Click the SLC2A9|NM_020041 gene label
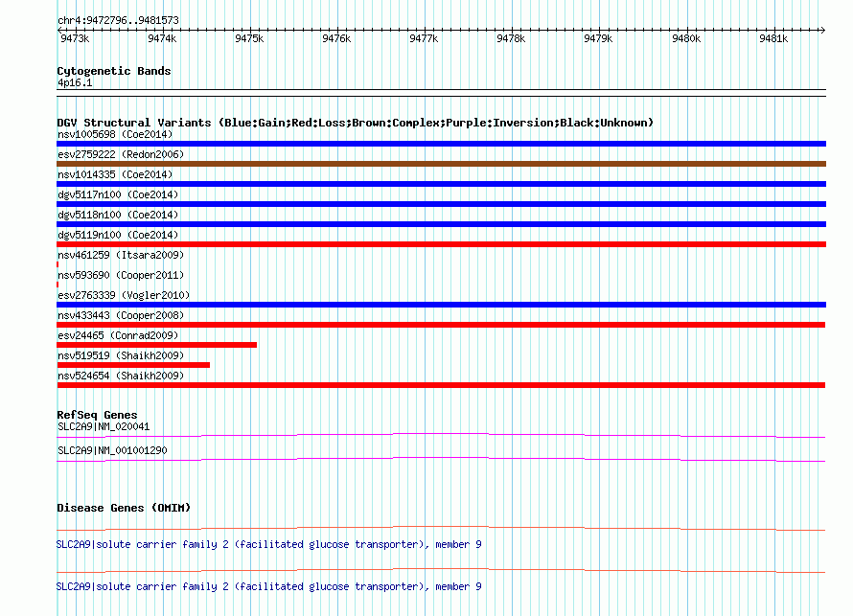This screenshot has height=616, width=853. tap(104, 427)
